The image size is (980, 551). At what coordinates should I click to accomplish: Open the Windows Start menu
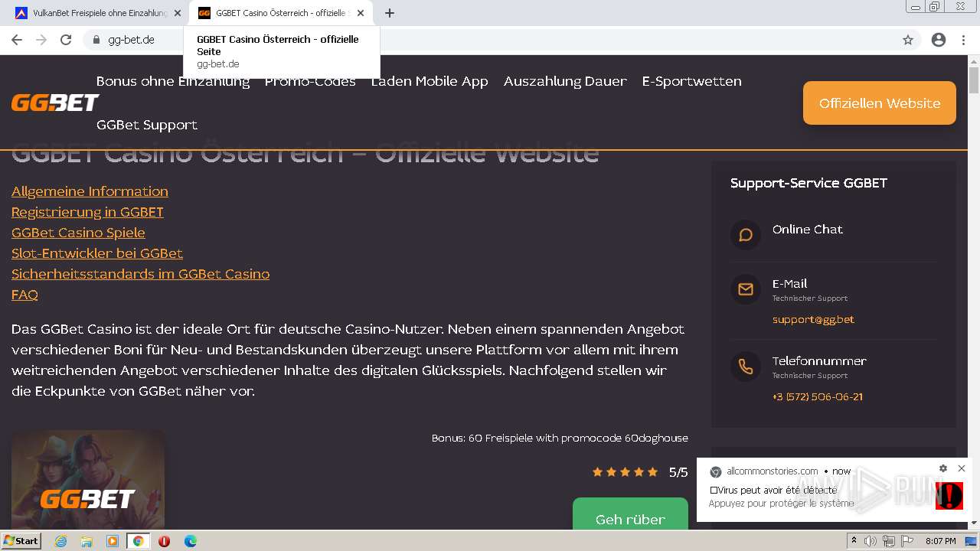pos(21,541)
